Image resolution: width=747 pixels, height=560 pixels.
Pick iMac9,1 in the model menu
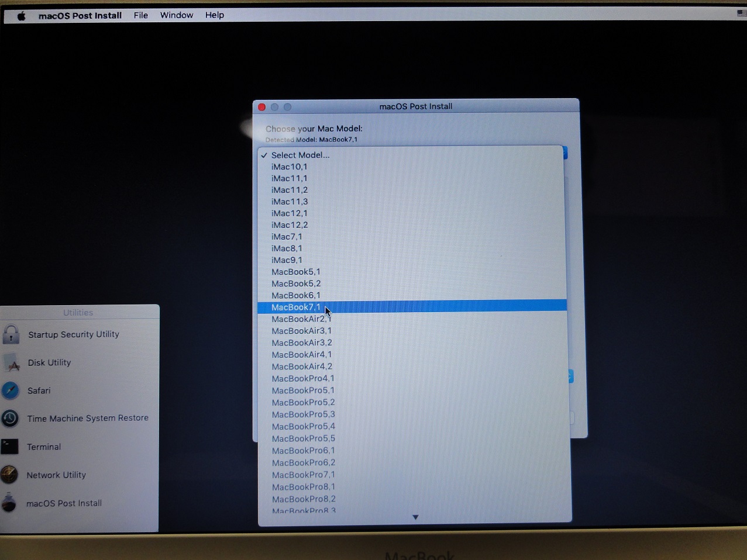pyautogui.click(x=412, y=260)
